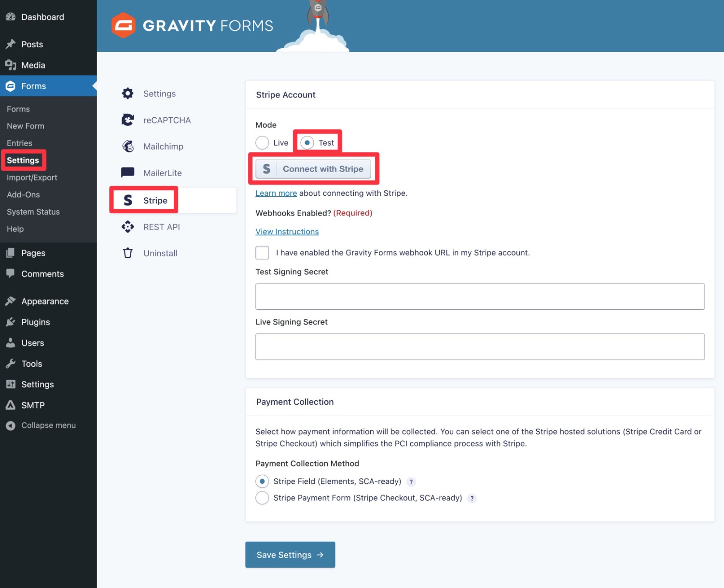Viewport: 724px width, 588px height.
Task: Click the Collapse menu label
Action: 48,425
